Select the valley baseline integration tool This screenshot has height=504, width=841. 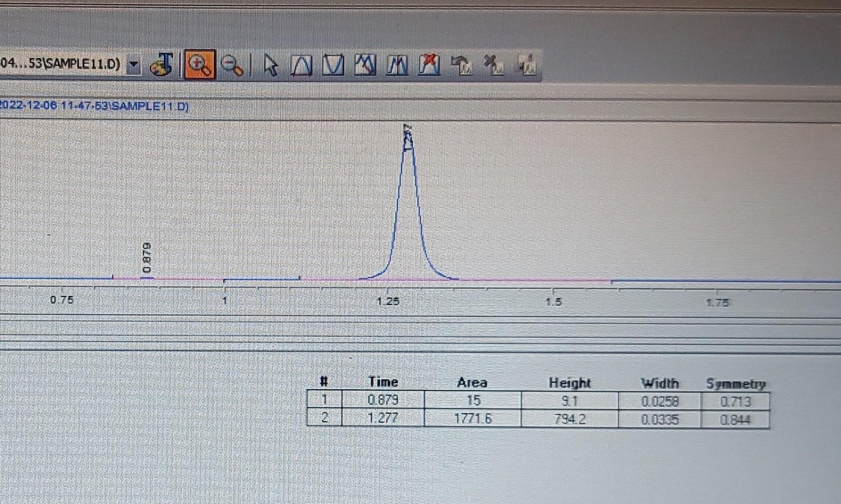click(x=332, y=65)
